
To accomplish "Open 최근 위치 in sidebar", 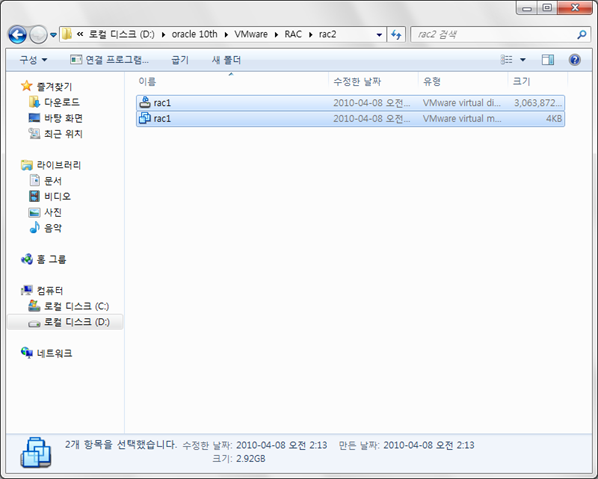I will 63,134.
